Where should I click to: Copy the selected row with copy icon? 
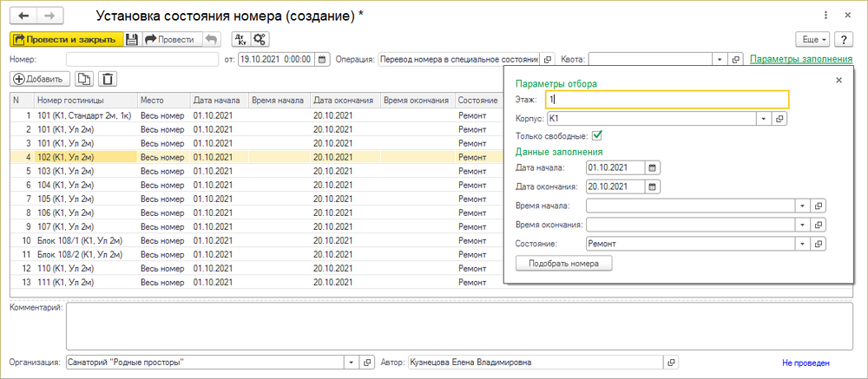point(84,79)
